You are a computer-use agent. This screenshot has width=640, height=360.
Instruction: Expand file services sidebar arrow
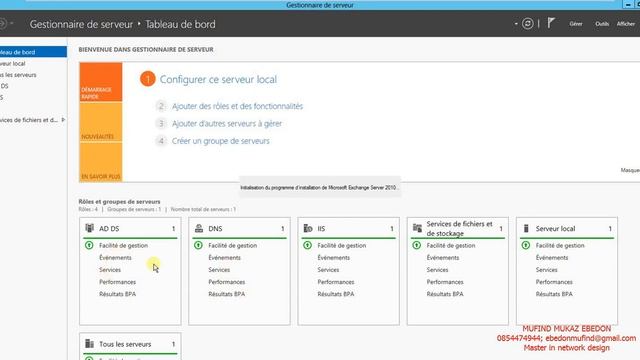pos(63,120)
